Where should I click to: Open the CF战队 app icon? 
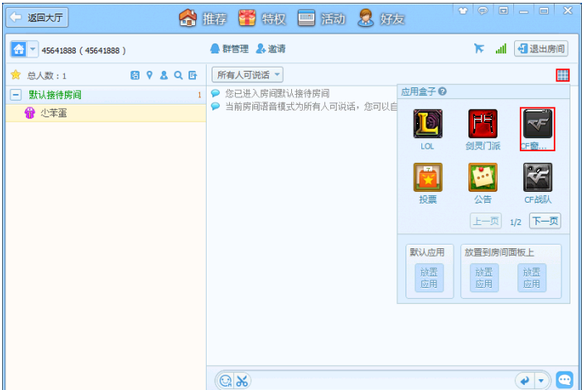point(537,178)
